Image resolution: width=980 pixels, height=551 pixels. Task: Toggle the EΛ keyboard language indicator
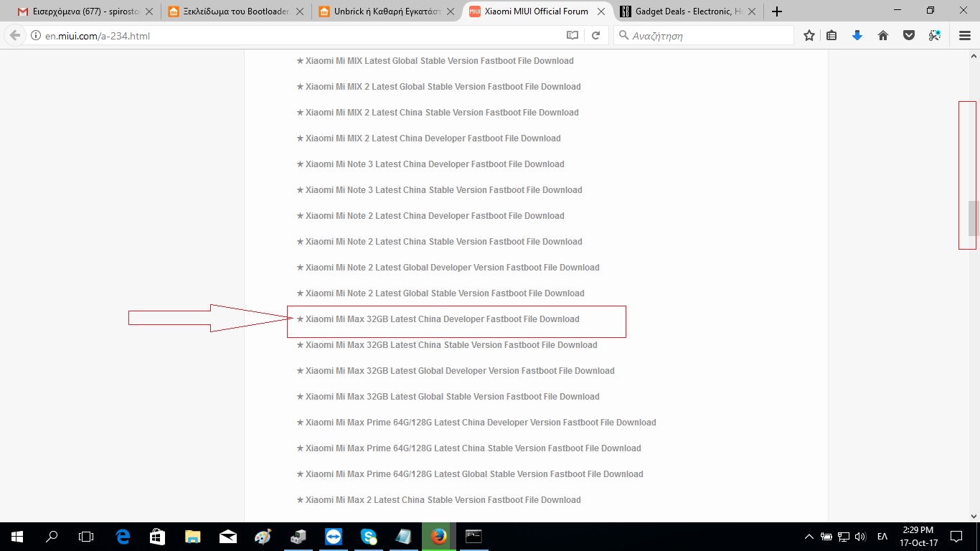[882, 536]
